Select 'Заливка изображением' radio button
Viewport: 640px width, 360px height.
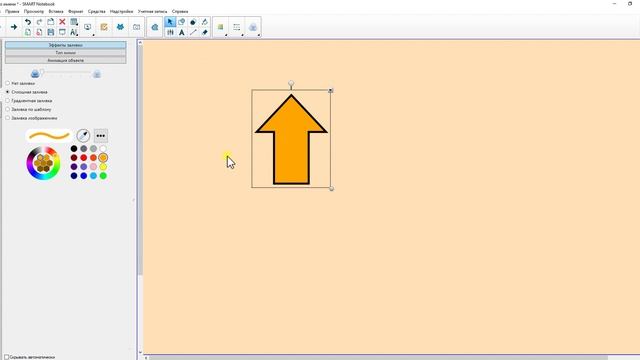click(x=7, y=118)
